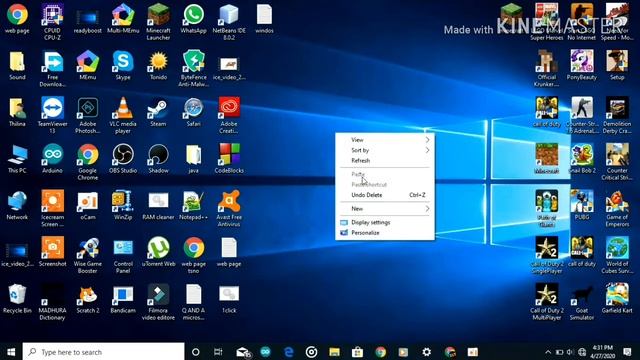
Task: Select the Call of Duty 2 SinglePlayer icon
Action: [547, 255]
